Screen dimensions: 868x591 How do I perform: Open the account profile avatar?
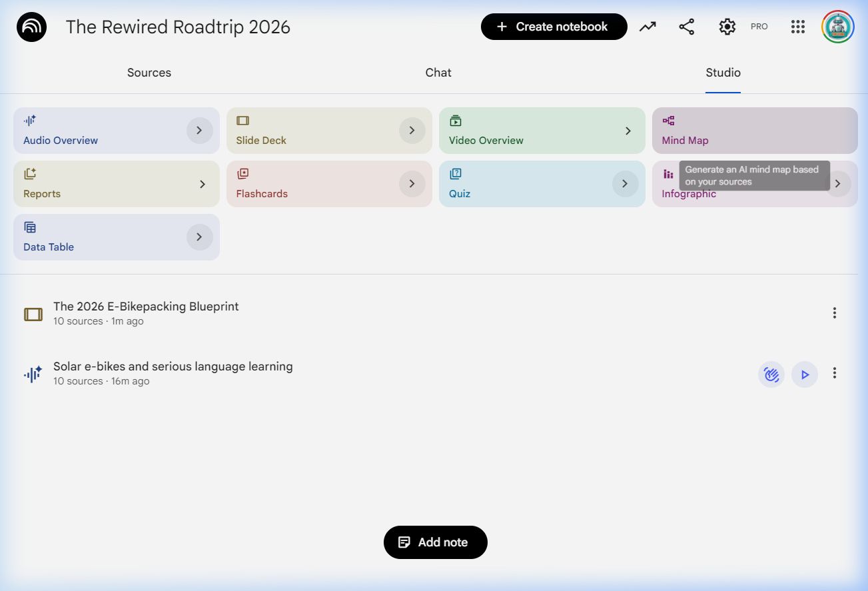(837, 27)
